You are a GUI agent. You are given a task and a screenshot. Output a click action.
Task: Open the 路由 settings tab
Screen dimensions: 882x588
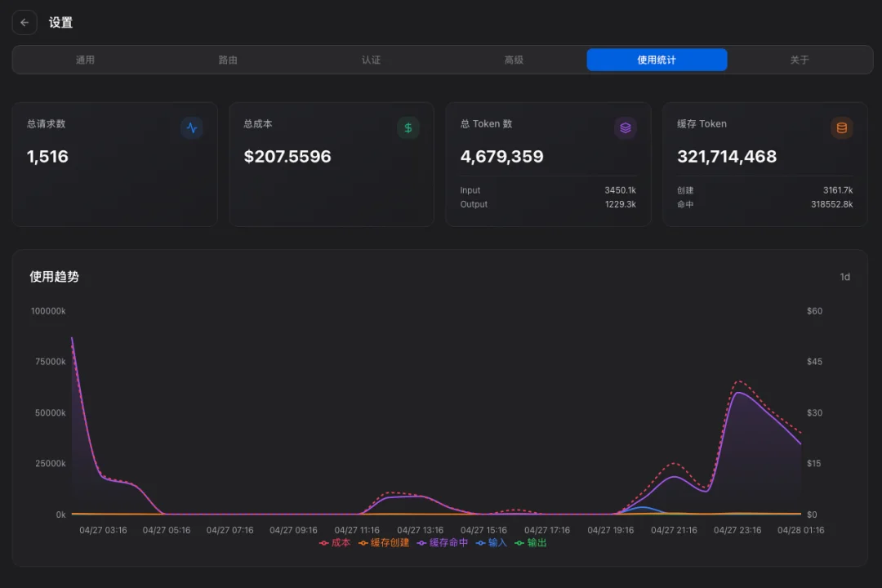[228, 59]
